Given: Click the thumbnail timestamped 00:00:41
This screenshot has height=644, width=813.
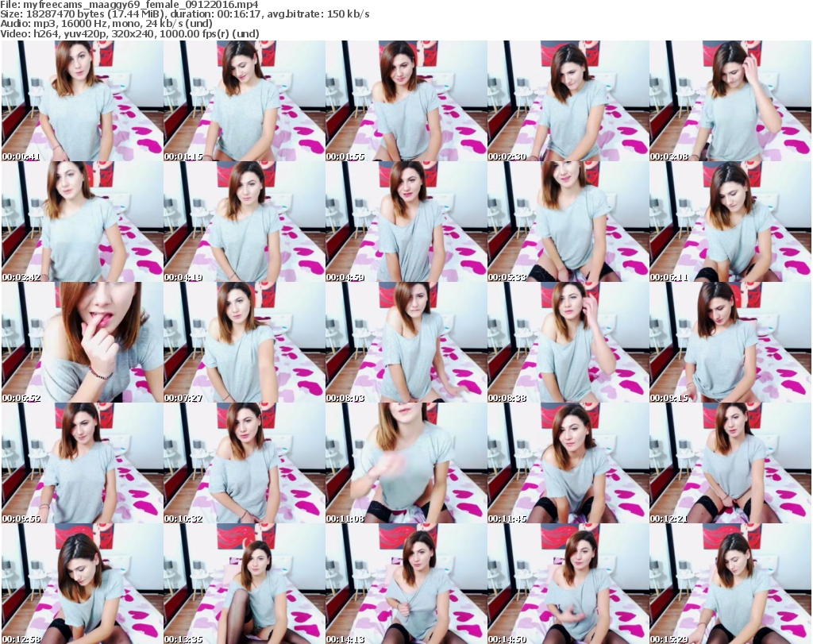Looking at the screenshot, I should pyautogui.click(x=82, y=101).
